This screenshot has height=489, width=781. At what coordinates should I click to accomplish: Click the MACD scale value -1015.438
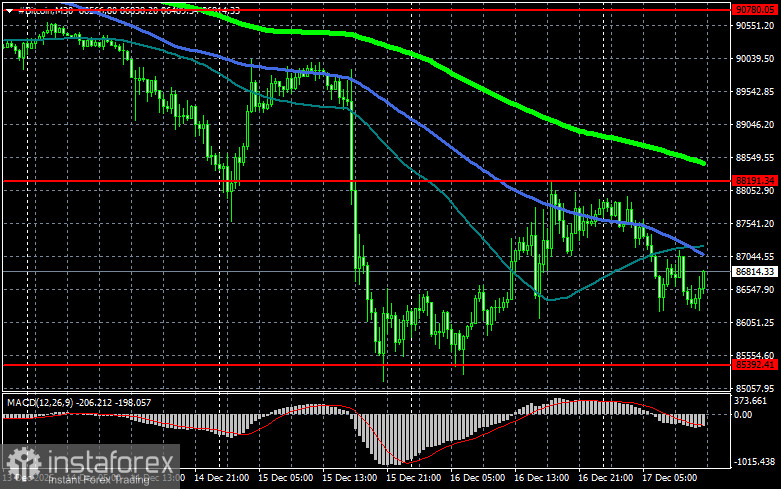(755, 462)
